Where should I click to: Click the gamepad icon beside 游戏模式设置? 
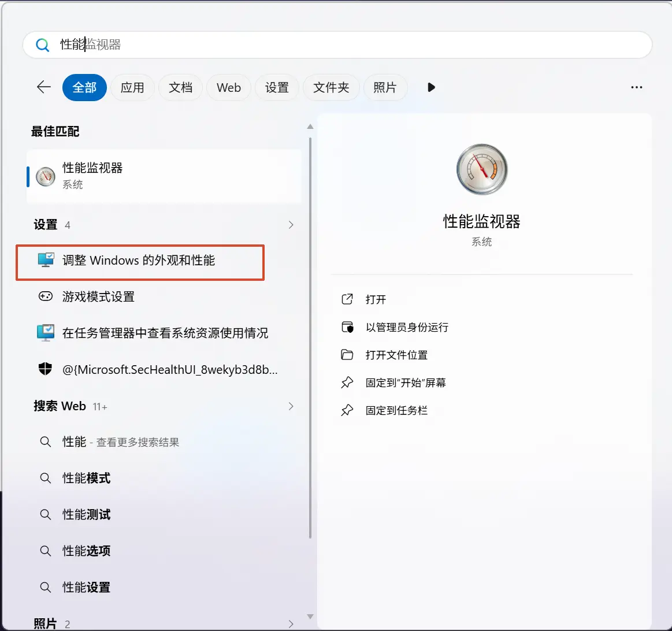point(46,296)
